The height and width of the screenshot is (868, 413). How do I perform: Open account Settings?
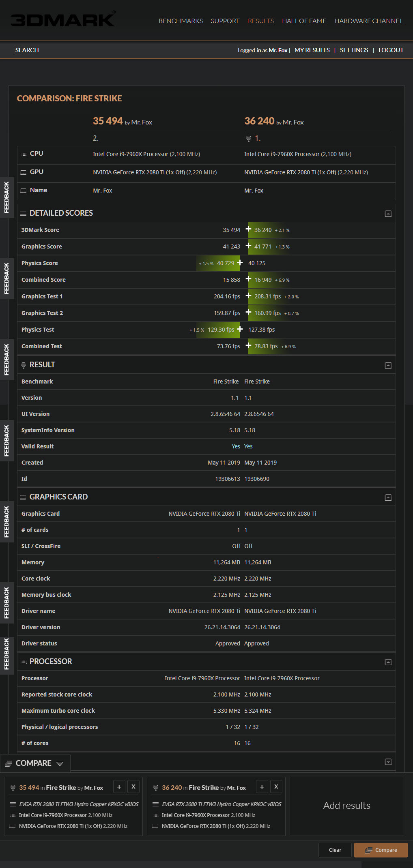click(354, 50)
